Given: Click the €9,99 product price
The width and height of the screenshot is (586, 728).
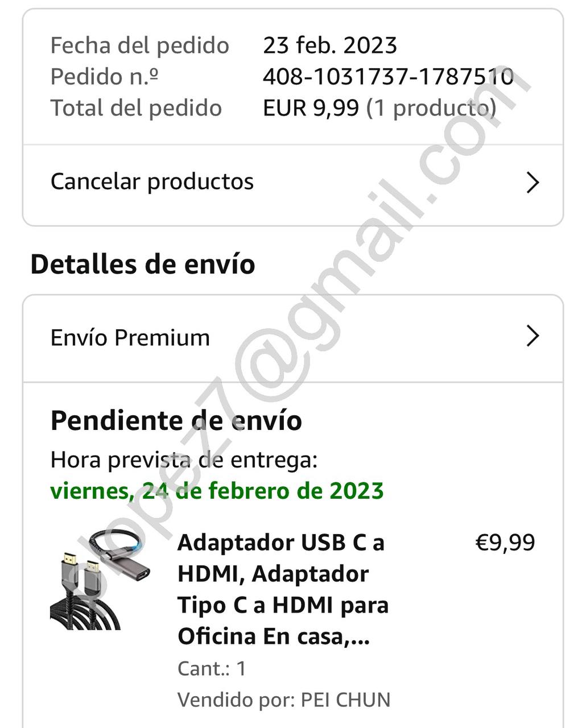Looking at the screenshot, I should [x=505, y=543].
